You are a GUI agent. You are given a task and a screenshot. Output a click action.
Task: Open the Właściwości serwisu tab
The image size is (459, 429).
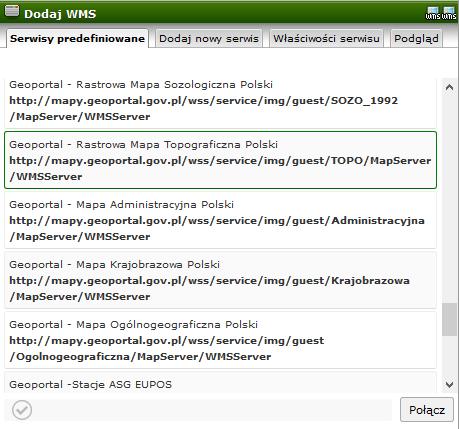(x=326, y=38)
